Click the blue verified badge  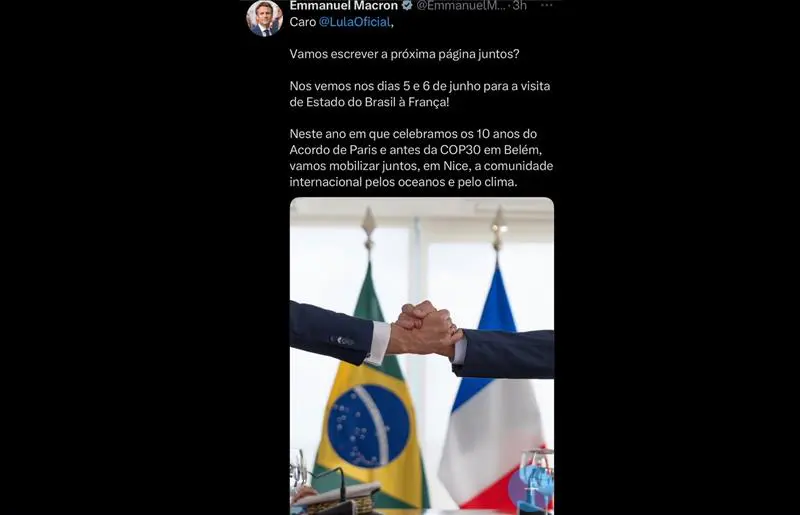tap(407, 6)
